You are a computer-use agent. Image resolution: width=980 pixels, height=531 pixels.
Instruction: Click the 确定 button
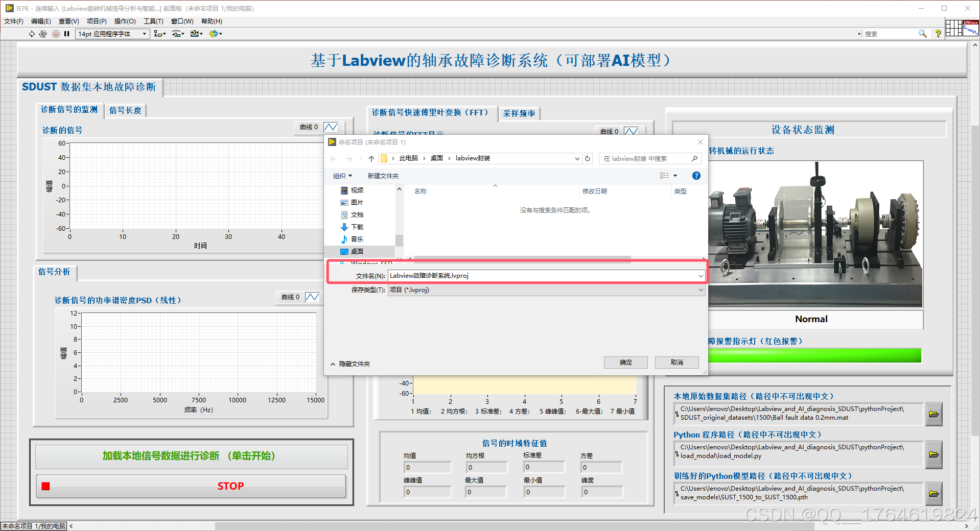(626, 363)
